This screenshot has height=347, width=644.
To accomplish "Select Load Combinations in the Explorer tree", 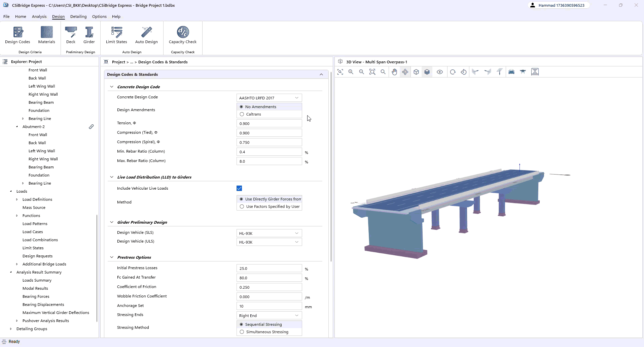I will [x=40, y=240].
